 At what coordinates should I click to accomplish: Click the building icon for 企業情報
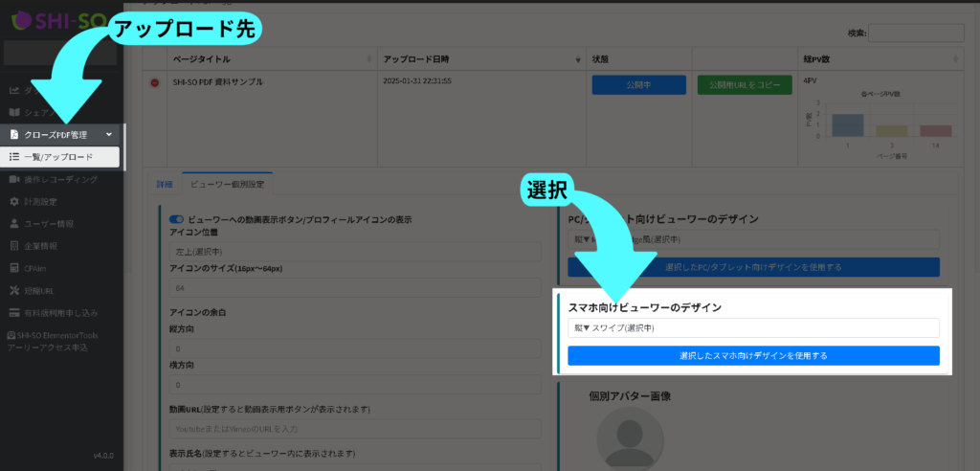(x=14, y=246)
